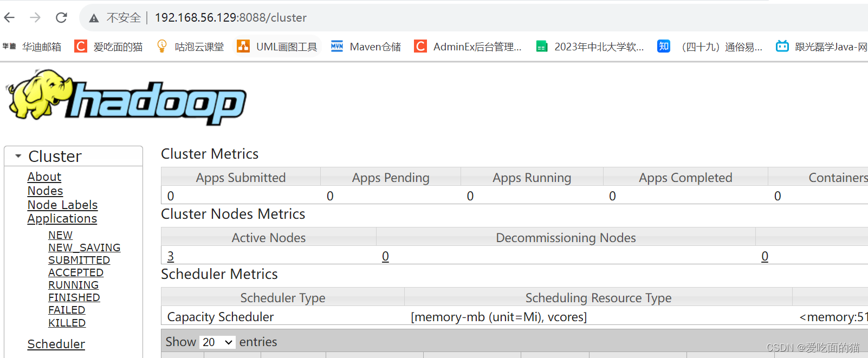Viewport: 868px width, 358px height.
Task: Click the Apps Pending column header
Action: (391, 178)
